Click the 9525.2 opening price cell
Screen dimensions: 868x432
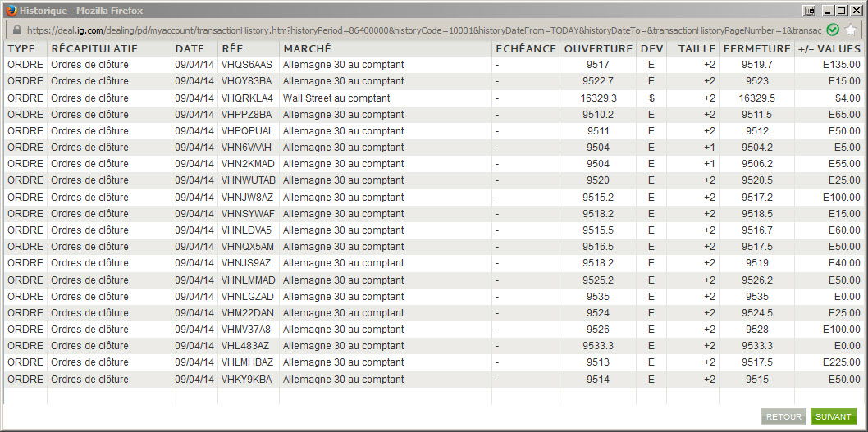[x=598, y=280]
